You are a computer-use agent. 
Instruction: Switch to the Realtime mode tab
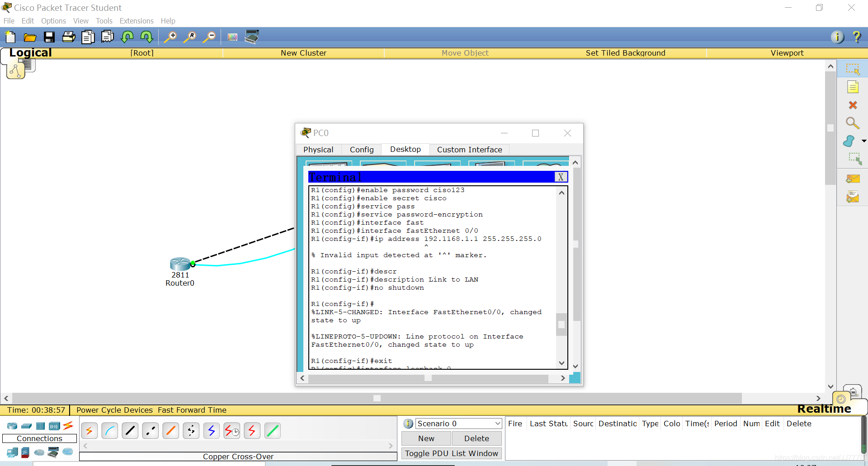click(x=824, y=409)
